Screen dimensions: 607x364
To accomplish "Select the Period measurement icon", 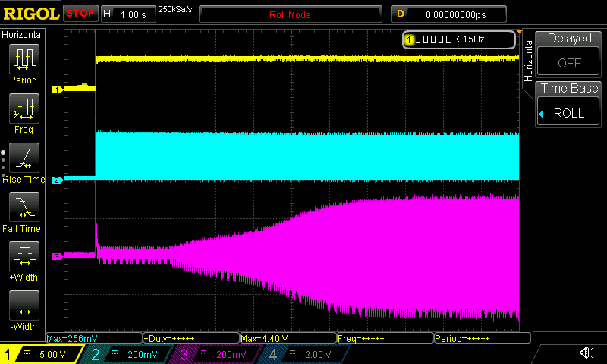I will coord(24,59).
